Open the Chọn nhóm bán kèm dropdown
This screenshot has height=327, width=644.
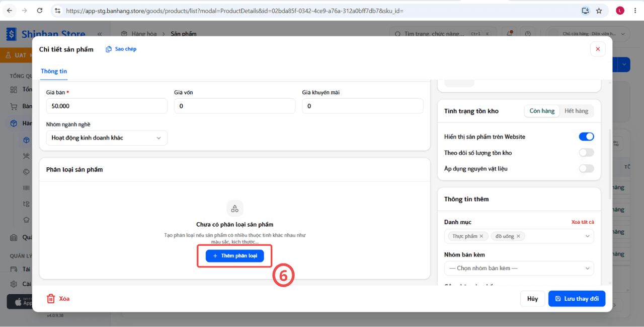pyautogui.click(x=519, y=268)
